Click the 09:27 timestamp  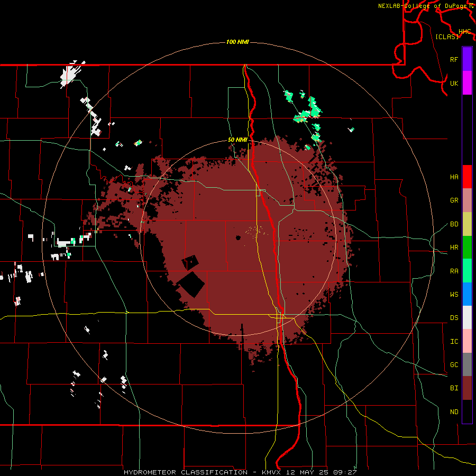(x=345, y=472)
